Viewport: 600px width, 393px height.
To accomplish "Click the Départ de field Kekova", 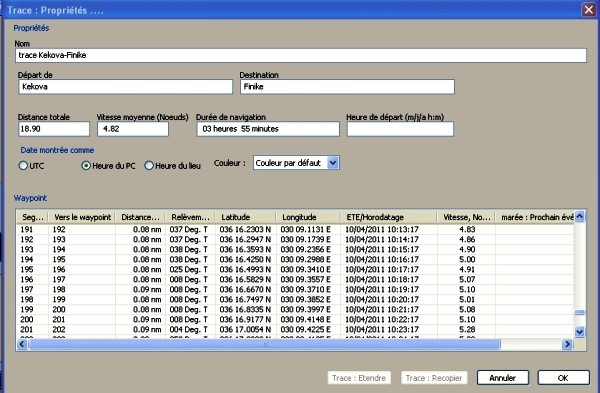I will (125, 86).
